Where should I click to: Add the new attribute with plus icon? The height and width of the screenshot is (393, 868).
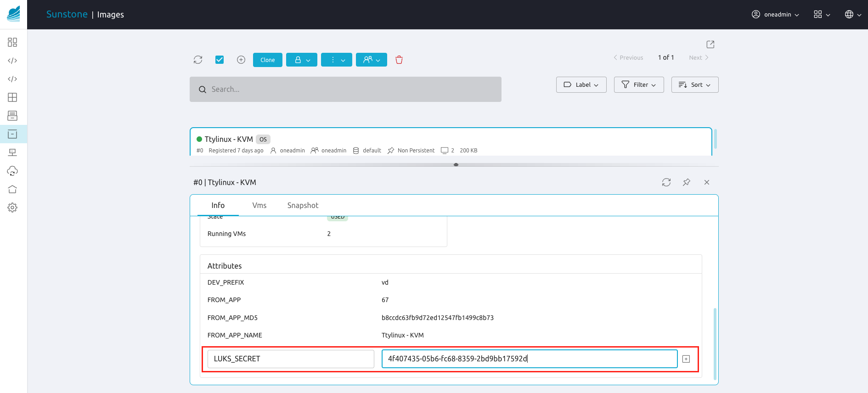(x=686, y=359)
